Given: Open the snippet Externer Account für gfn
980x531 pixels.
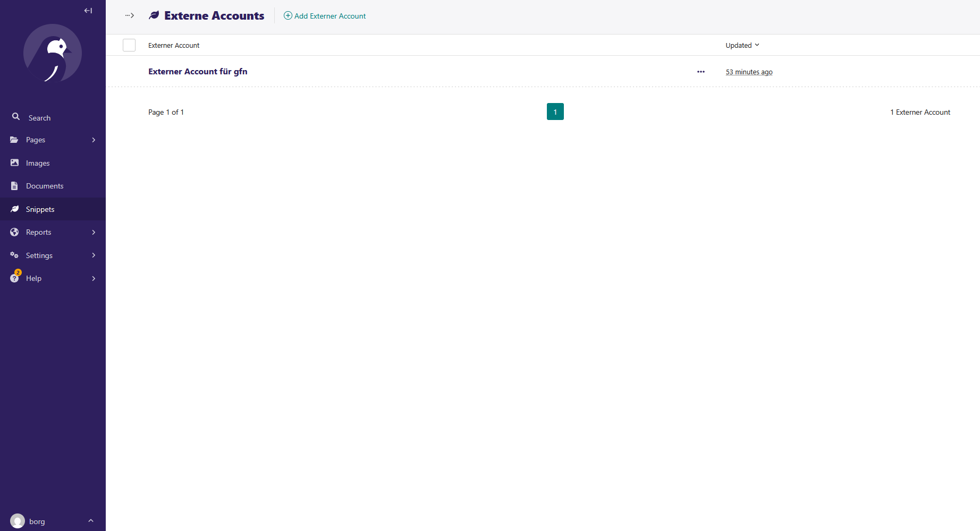Looking at the screenshot, I should pyautogui.click(x=198, y=71).
